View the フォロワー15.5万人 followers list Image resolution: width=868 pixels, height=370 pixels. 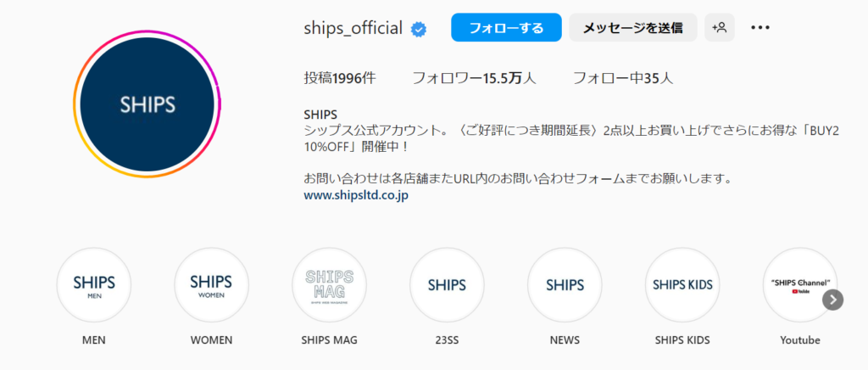pyautogui.click(x=474, y=78)
